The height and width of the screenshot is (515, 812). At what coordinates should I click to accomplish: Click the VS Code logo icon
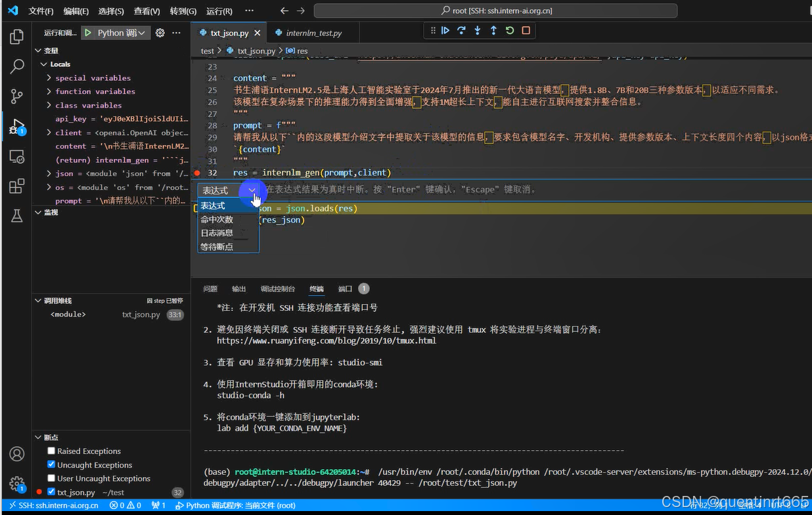(12, 11)
